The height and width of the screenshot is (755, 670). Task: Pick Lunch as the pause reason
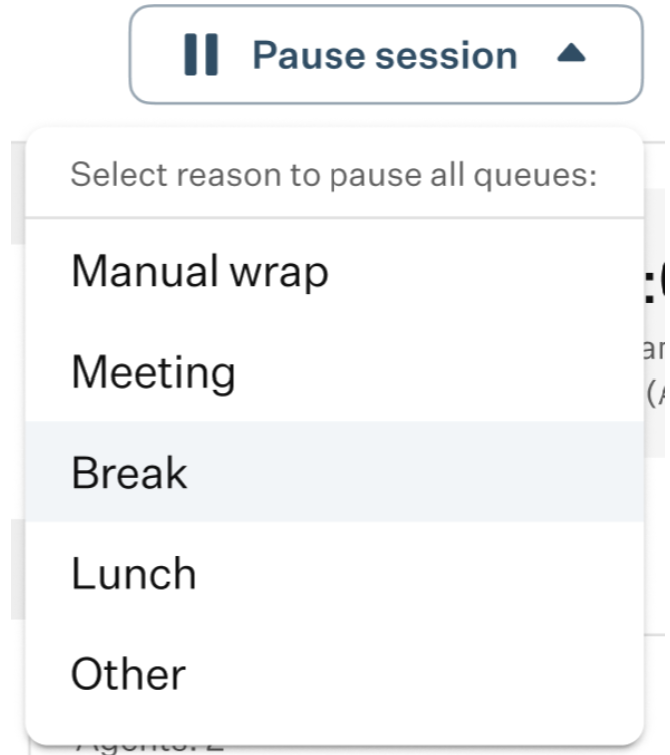coord(335,573)
